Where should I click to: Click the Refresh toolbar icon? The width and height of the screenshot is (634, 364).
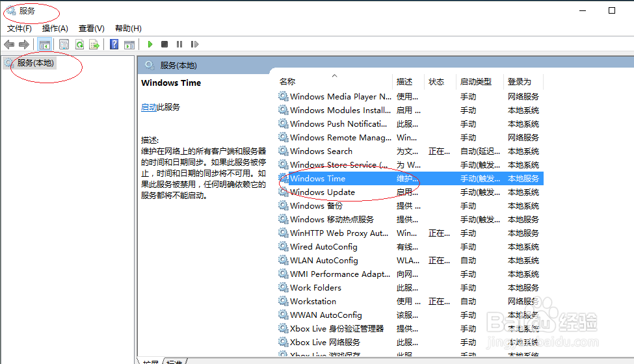tap(79, 44)
